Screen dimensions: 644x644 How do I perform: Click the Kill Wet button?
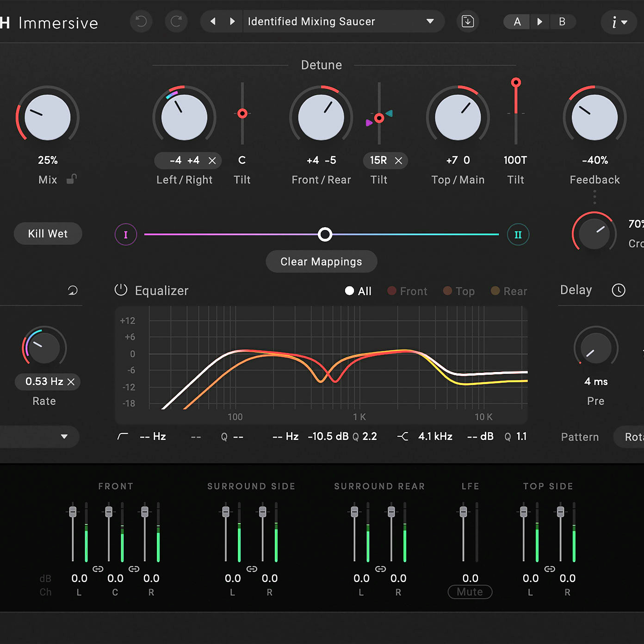48,234
